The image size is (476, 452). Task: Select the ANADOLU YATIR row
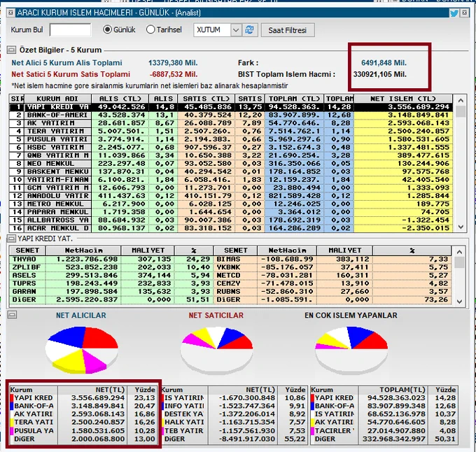tap(231, 196)
